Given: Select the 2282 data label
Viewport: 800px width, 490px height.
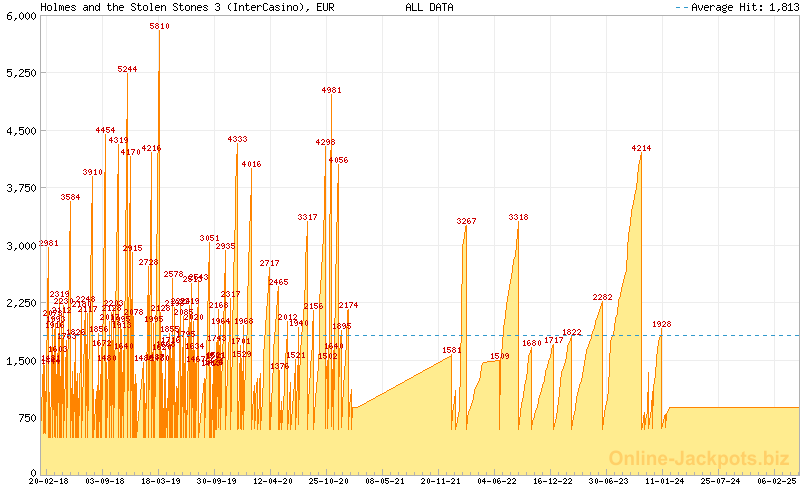Looking at the screenshot, I should coord(602,297).
